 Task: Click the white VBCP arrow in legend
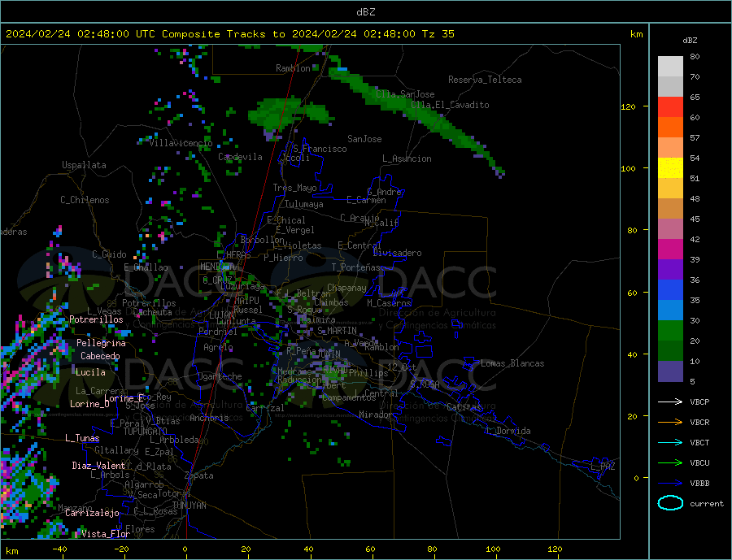[x=670, y=402]
